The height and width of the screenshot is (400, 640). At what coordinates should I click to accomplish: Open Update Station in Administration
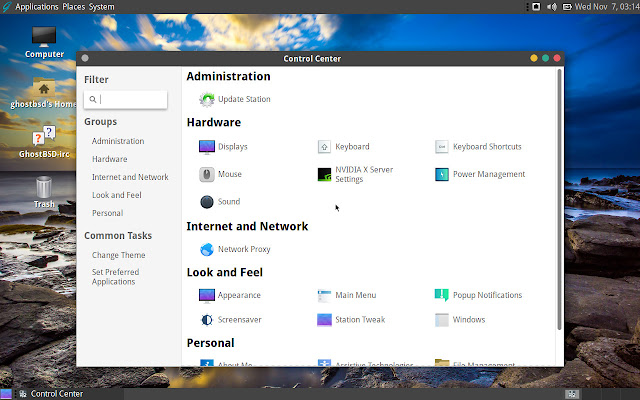(235, 99)
